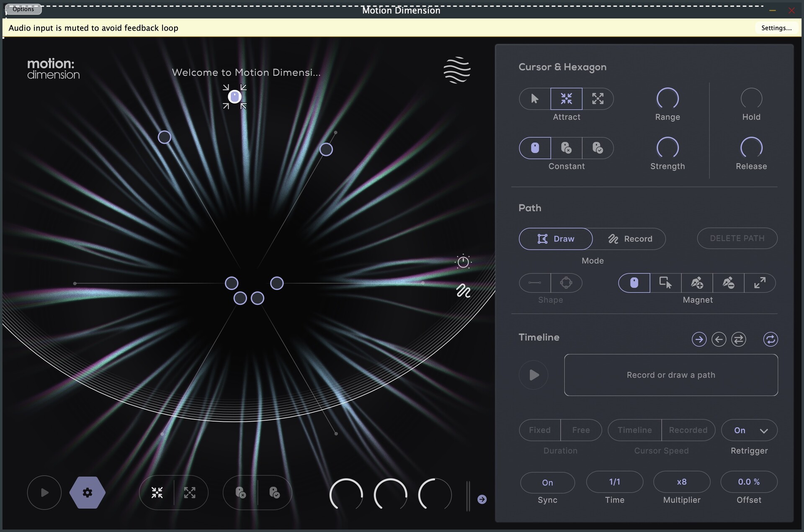Click the squiggle path icon on visualizer

(463, 290)
